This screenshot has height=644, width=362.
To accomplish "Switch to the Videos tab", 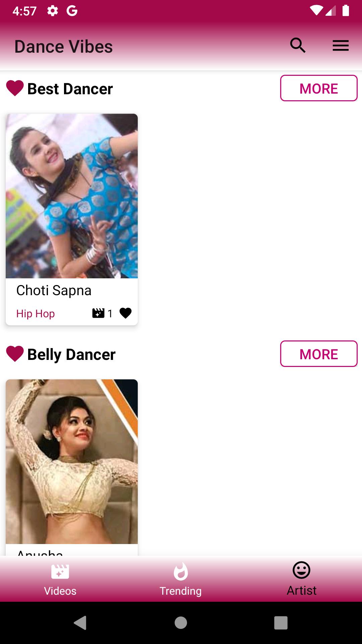I will (x=60, y=579).
